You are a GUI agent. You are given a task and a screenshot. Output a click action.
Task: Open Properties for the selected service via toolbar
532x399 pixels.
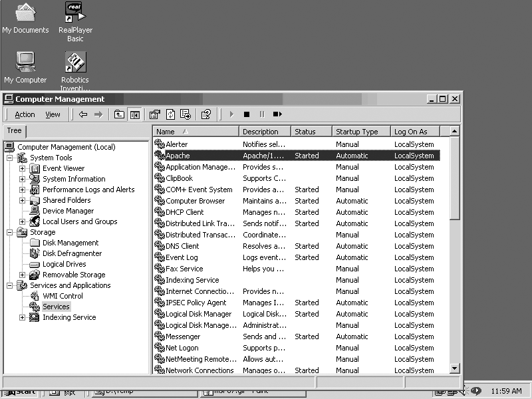coord(154,114)
